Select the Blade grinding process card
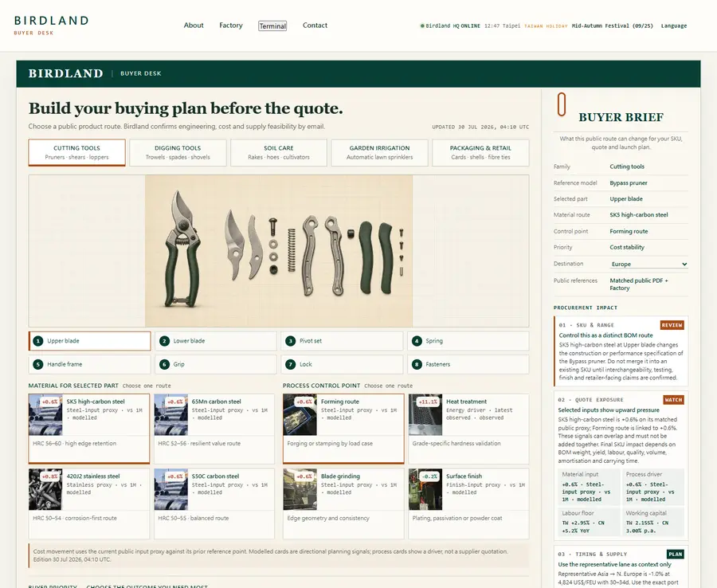Viewport: 717px width, 588px height. pos(343,504)
